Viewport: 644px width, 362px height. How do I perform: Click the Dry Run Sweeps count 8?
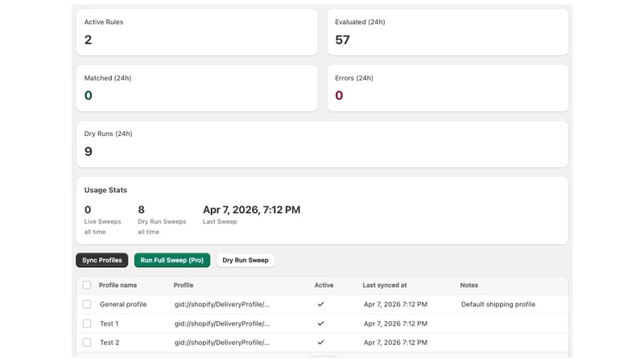click(142, 210)
